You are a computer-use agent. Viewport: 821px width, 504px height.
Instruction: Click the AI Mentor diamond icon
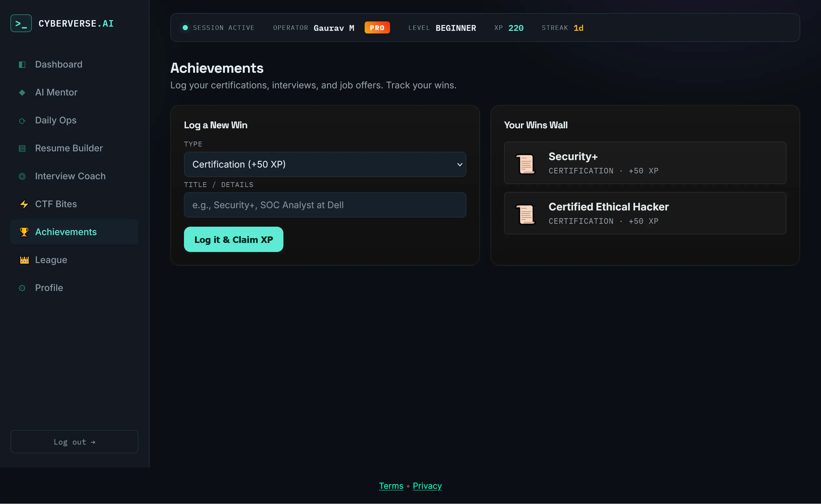[22, 93]
